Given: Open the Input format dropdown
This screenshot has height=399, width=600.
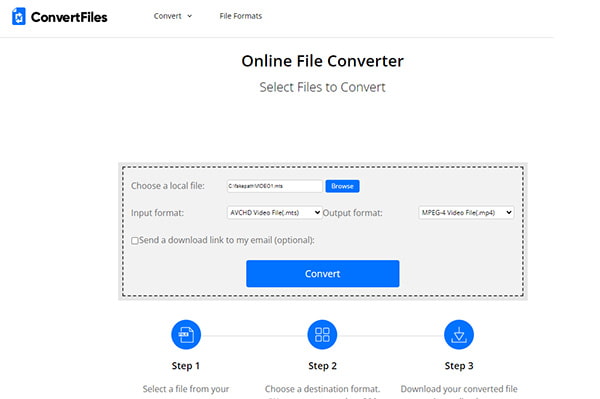Looking at the screenshot, I should coord(274,212).
